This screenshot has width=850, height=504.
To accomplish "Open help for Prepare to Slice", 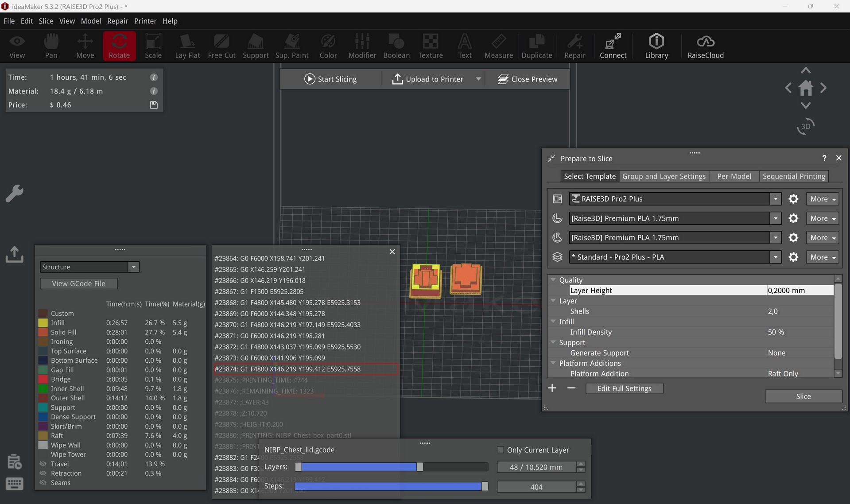I will click(824, 158).
